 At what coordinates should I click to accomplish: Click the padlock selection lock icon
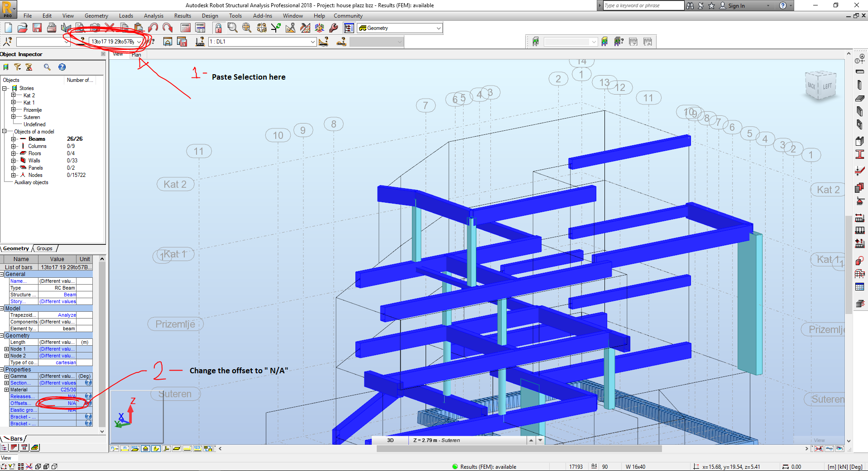[x=218, y=28]
